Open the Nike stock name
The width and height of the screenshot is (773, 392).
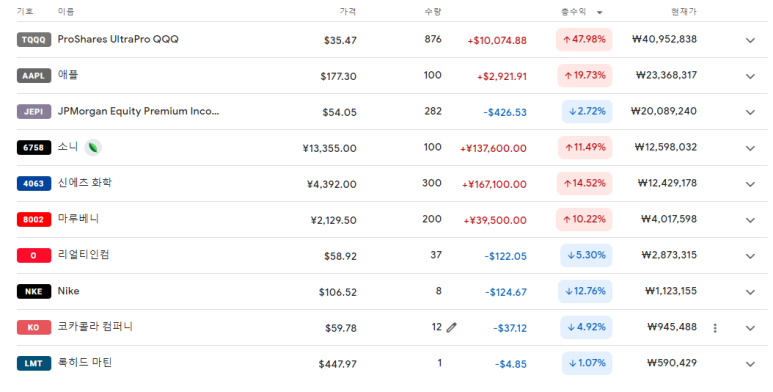69,291
